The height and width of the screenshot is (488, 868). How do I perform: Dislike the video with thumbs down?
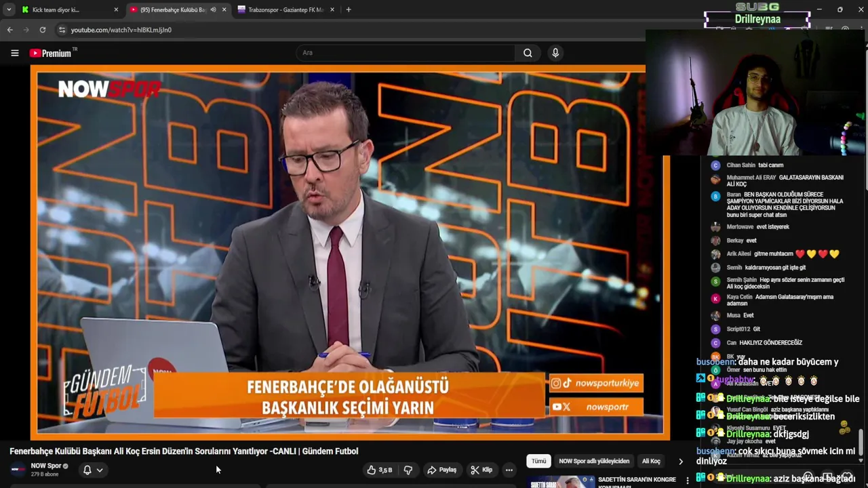pos(408,470)
